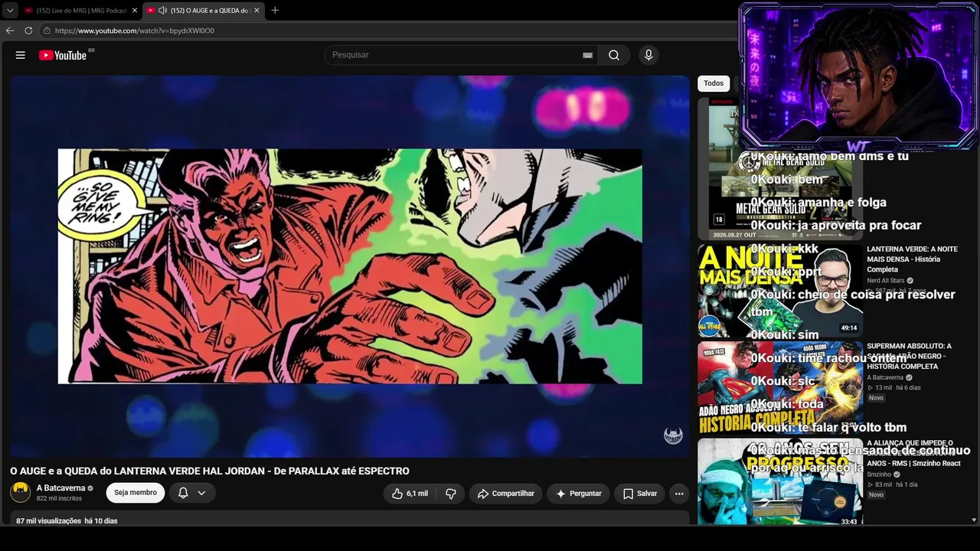The width and height of the screenshot is (980, 551).
Task: Start voice search with the microphone
Action: click(x=648, y=55)
